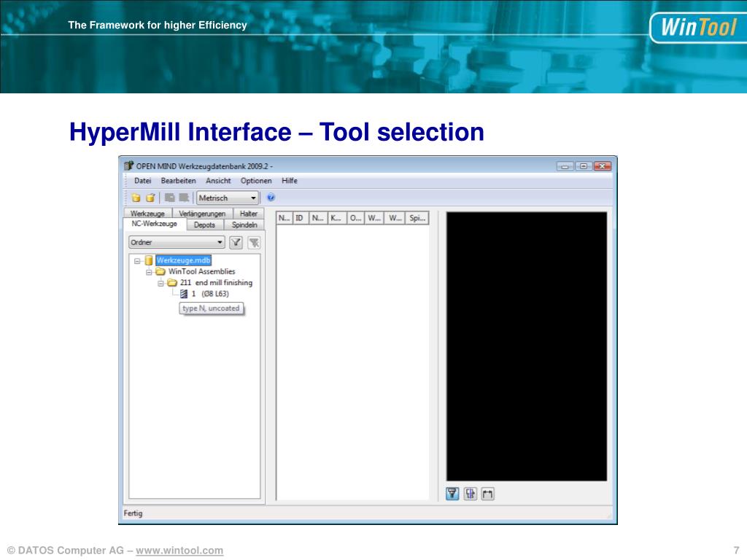The width and height of the screenshot is (747, 560).
Task: Maximize the Werkzeugdatenbank window
Action: pyautogui.click(x=584, y=166)
